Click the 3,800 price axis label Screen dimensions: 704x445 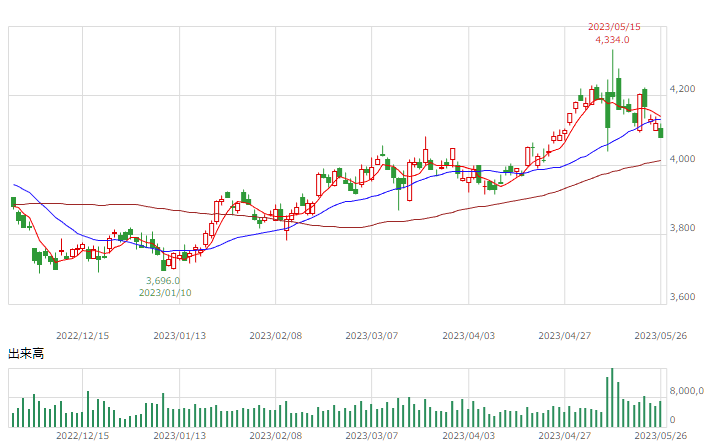point(682,228)
